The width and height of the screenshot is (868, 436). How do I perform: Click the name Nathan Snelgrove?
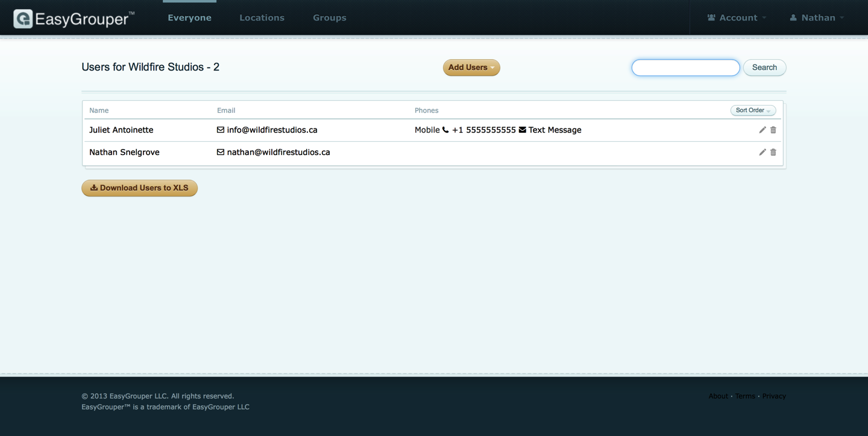124,152
